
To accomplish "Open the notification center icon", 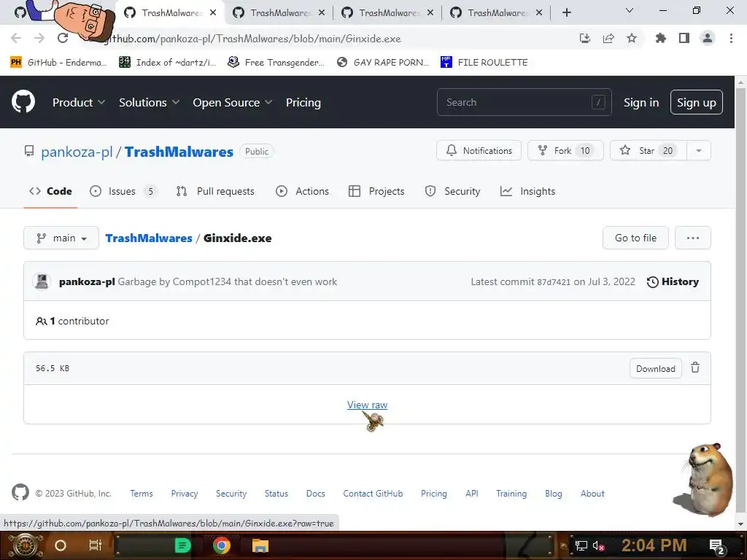I will pos(717,546).
